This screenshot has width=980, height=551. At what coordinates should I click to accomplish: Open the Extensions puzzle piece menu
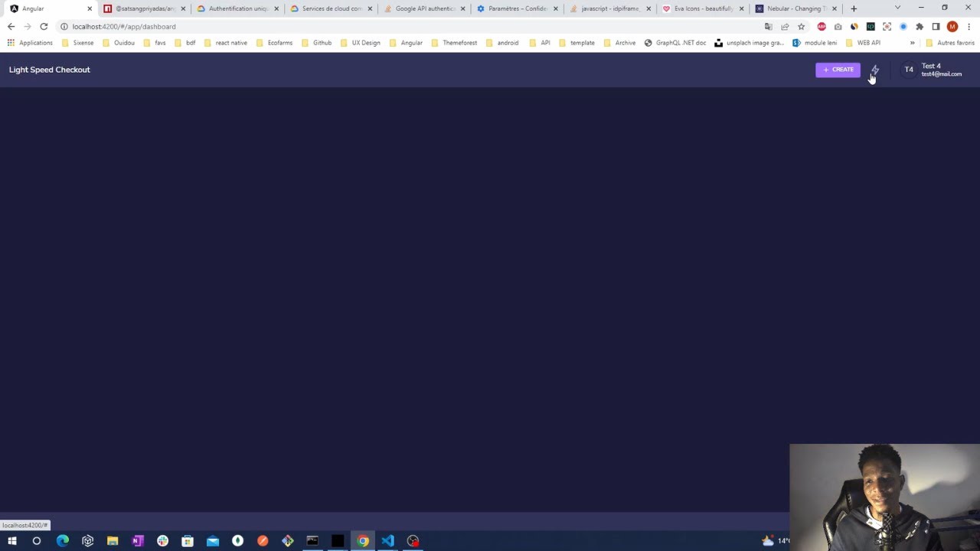(920, 27)
